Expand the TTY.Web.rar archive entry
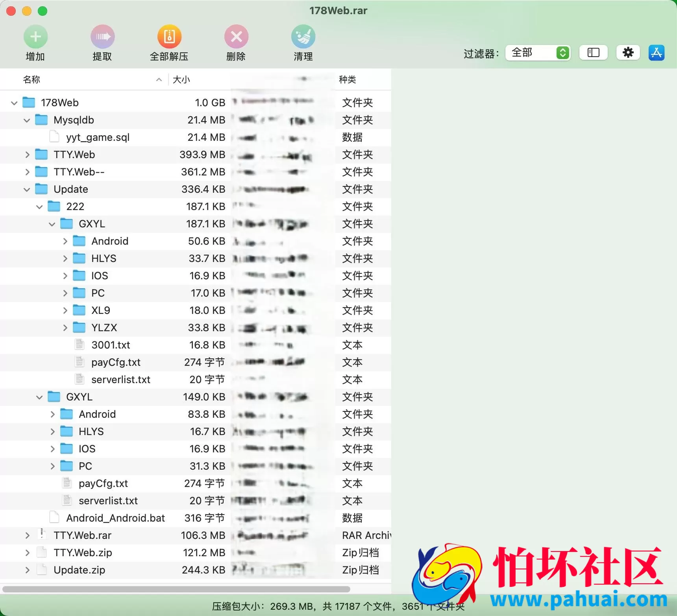The width and height of the screenshot is (677, 616). (27, 535)
